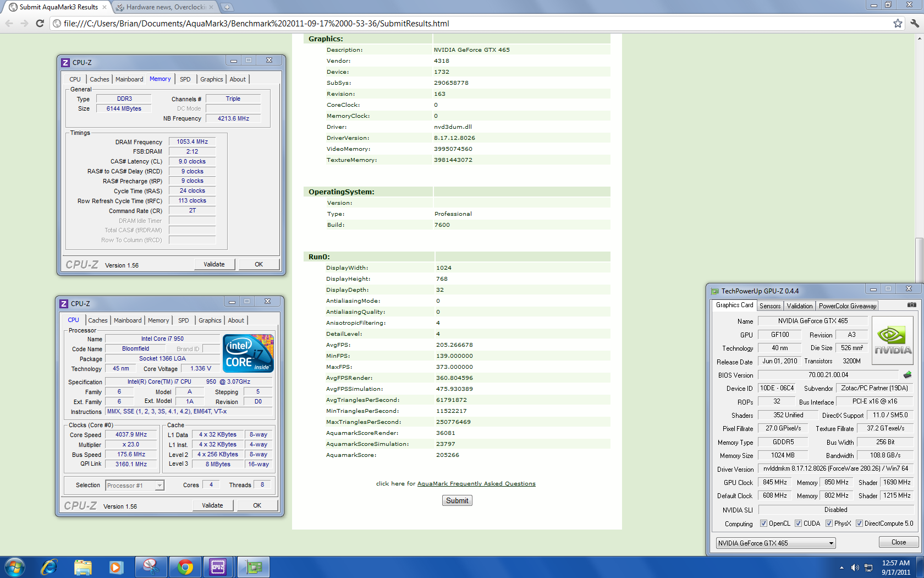
Task: Click the network tray icon
Action: pos(868,568)
